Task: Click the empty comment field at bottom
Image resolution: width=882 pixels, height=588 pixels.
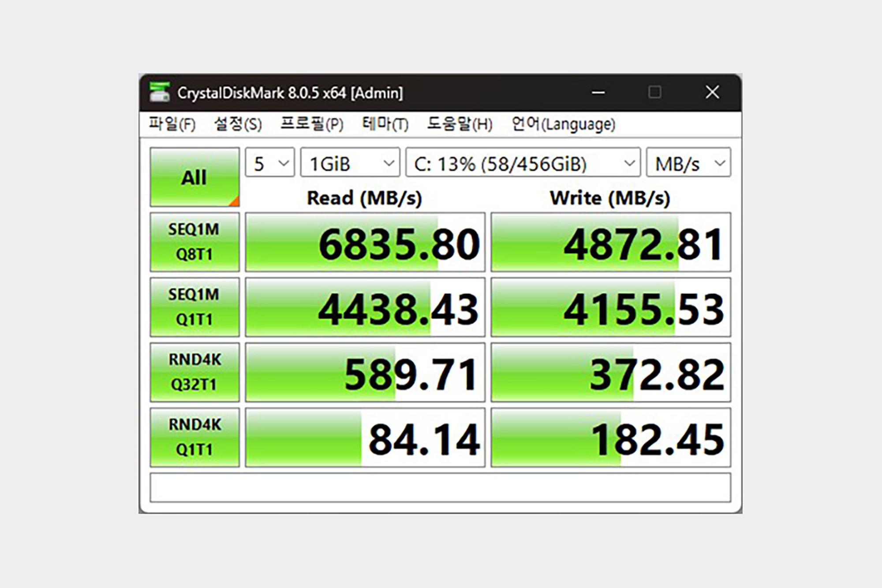Action: (x=440, y=488)
